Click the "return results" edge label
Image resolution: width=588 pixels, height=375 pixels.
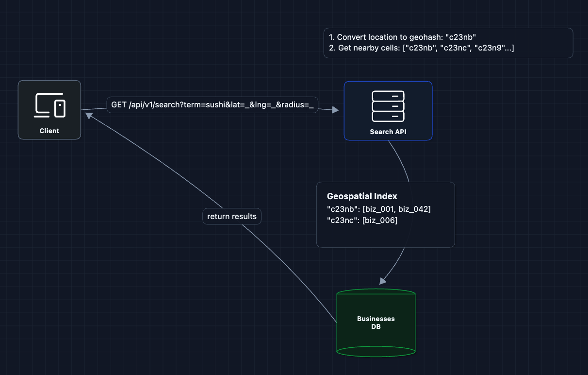[x=231, y=216]
